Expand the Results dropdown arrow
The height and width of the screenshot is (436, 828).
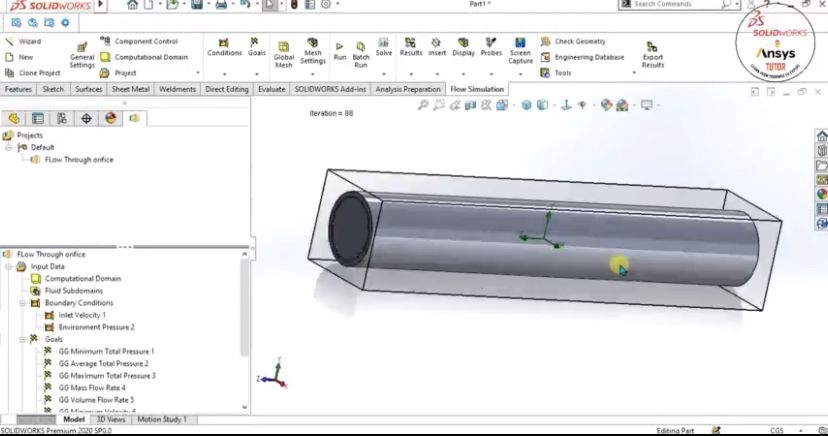tap(411, 74)
